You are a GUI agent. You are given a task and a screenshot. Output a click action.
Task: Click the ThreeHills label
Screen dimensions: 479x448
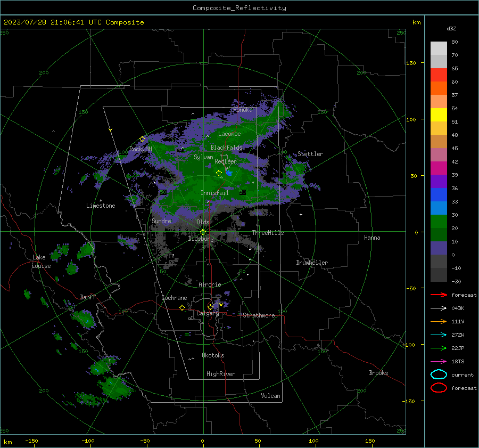268,233
